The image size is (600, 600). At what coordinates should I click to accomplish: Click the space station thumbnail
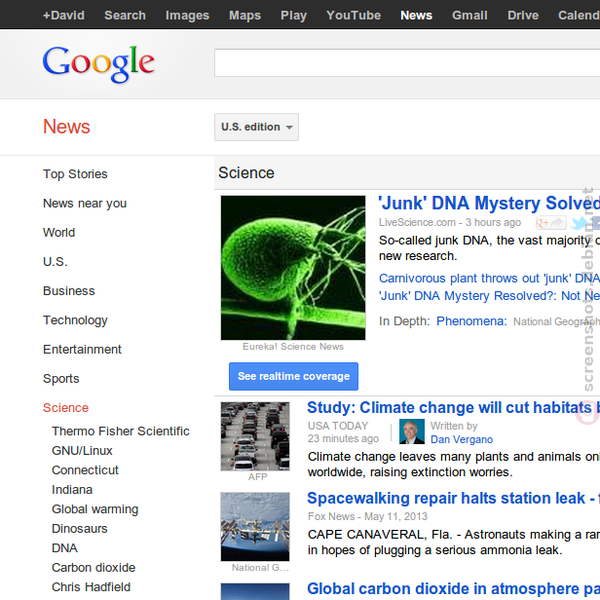255,527
